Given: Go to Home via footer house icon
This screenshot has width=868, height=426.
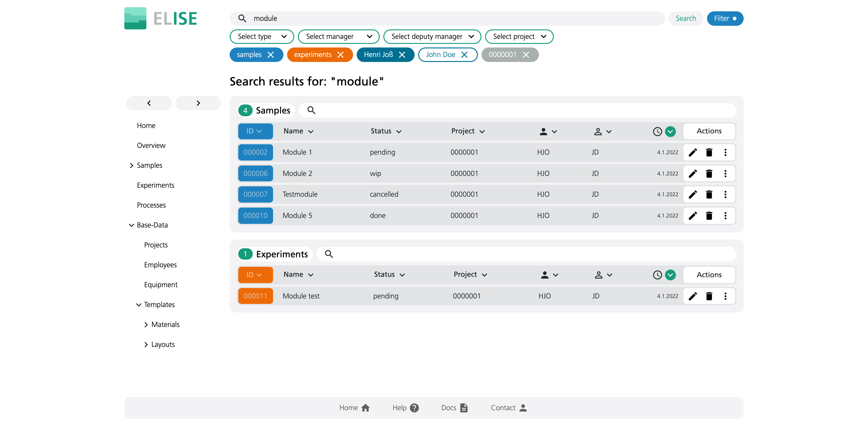Looking at the screenshot, I should coord(366,408).
